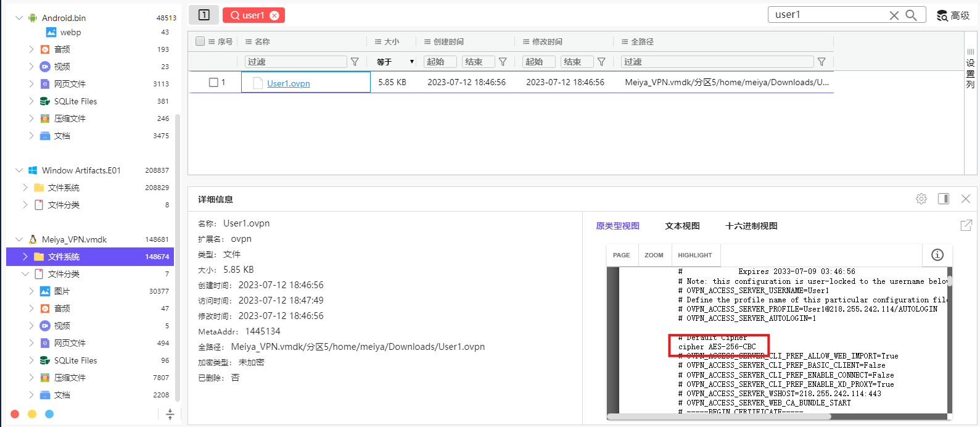The height and width of the screenshot is (427, 980).
Task: Click the magnifier search icon
Action: pos(911,15)
